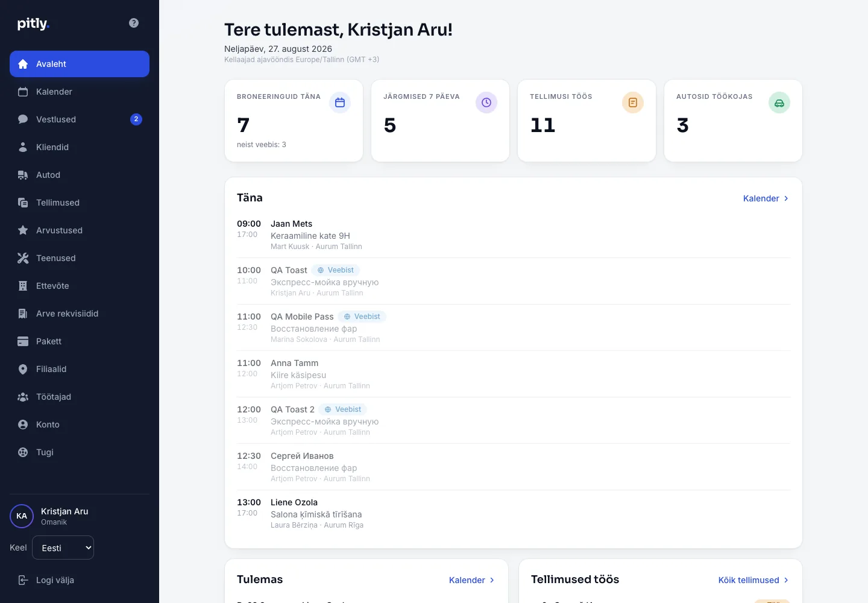Viewport: 868px width, 603px height.
Task: Click the green car icon on Autosid töökojas card
Action: (x=779, y=103)
